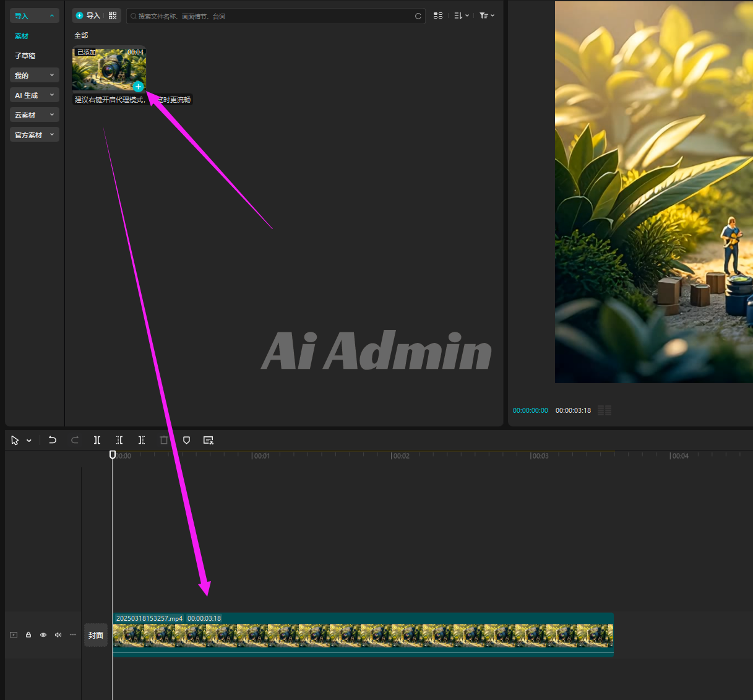Click the 封面 cover button
Screen dimensions: 753x700
[x=96, y=635]
